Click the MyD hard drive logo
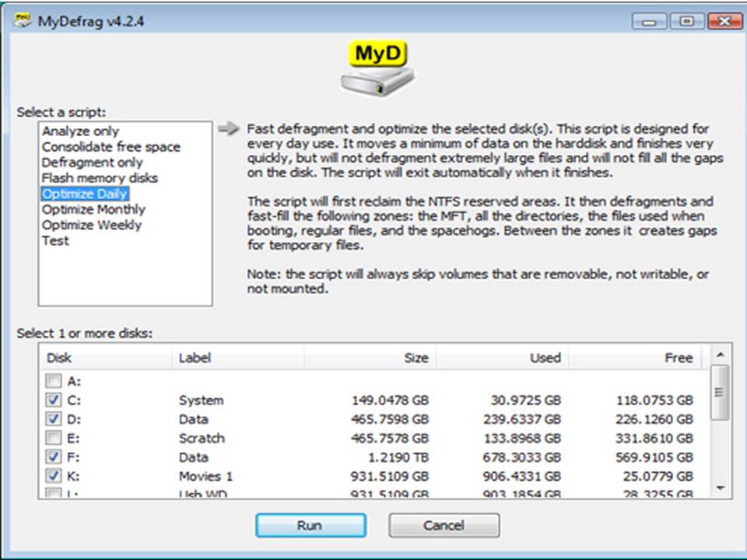 (377, 68)
